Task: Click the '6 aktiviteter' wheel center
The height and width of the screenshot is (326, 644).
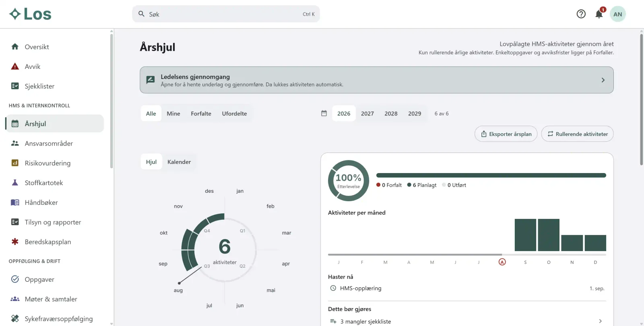Action: (225, 250)
